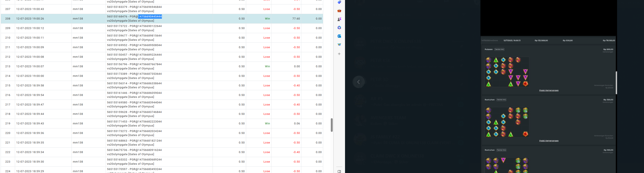The height and width of the screenshot is (173, 644).
Task: Click Taruhan Ante badge beside Rp 320,00 Runtuhan
Action: coord(501,100)
